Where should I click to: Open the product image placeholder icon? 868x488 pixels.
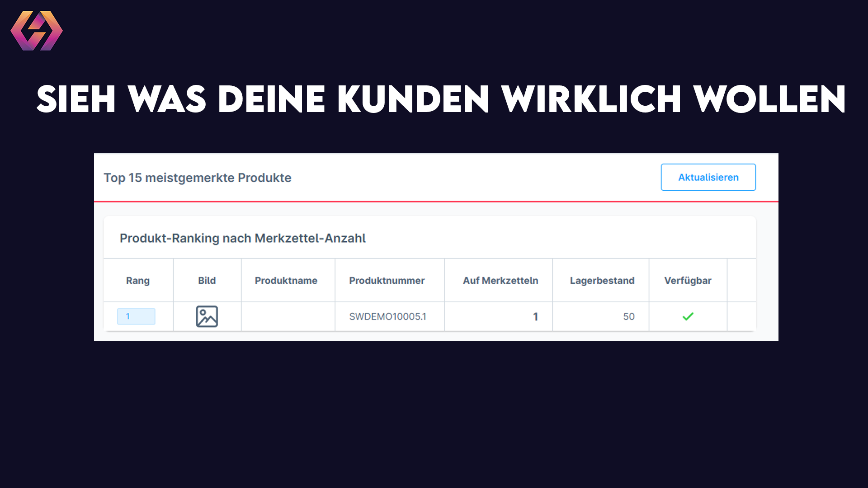pos(207,316)
